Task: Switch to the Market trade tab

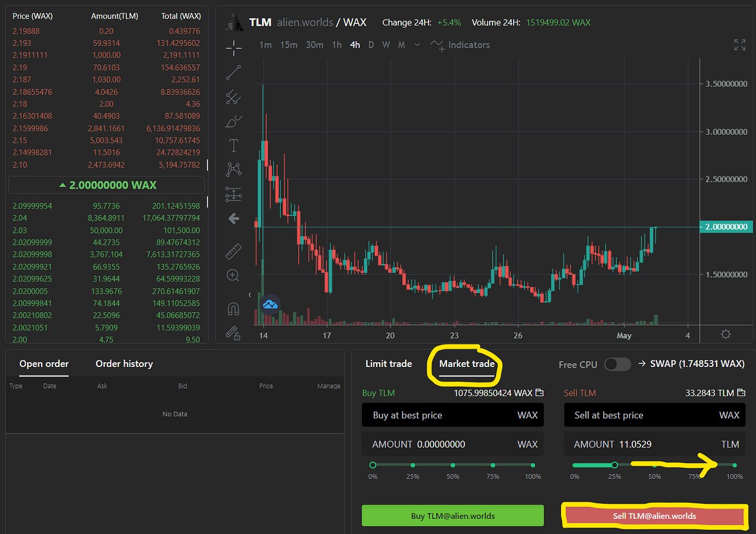Action: (x=467, y=364)
